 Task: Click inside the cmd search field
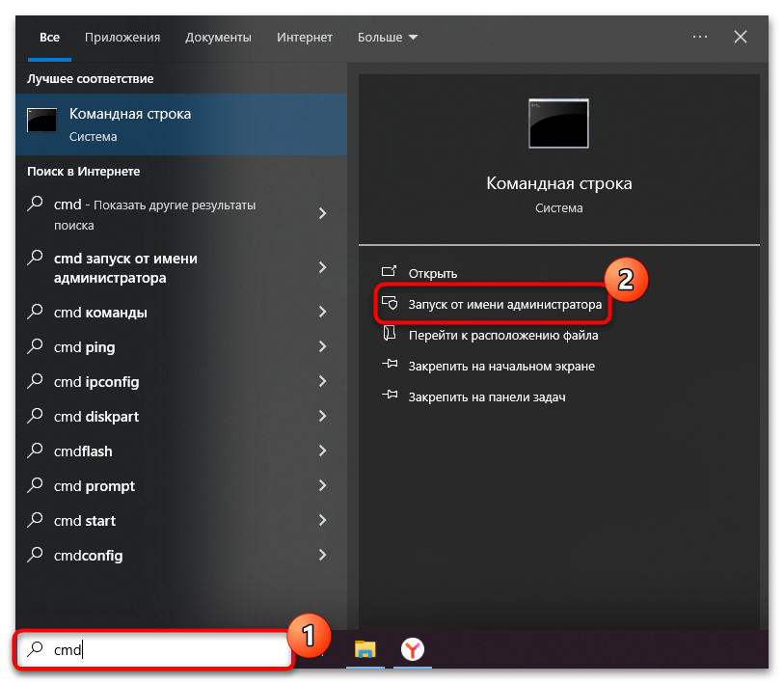tap(145, 649)
